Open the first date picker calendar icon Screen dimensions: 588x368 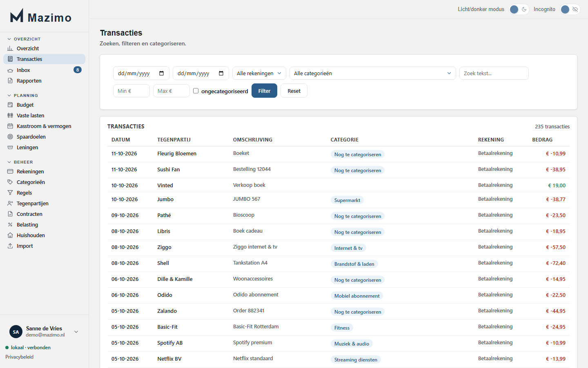click(x=162, y=73)
